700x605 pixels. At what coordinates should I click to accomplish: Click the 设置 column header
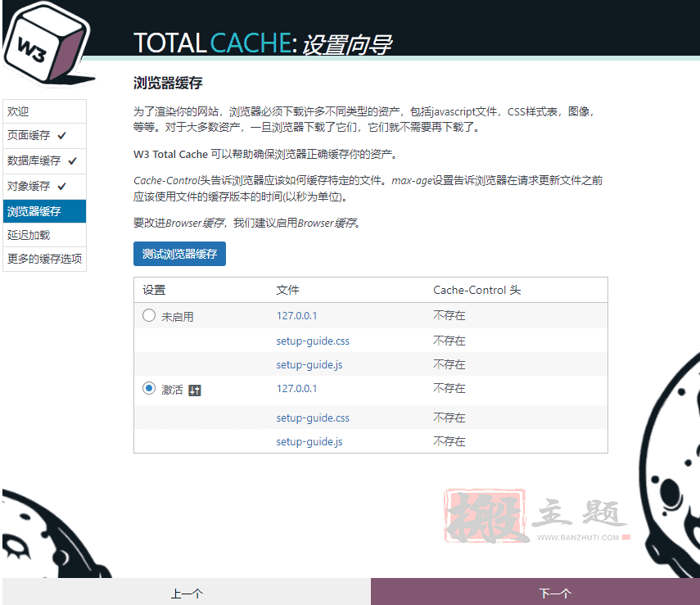pos(154,291)
